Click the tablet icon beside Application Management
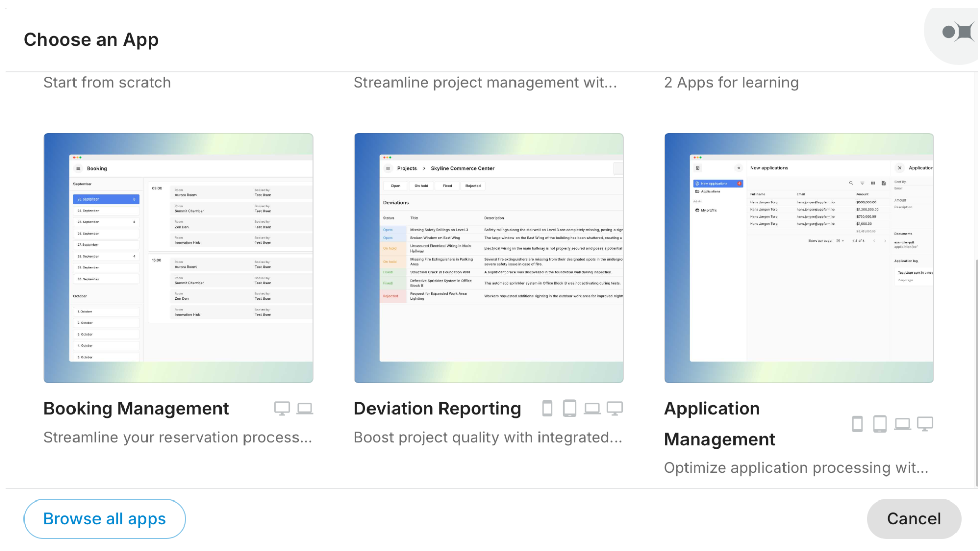The width and height of the screenshot is (980, 551). (x=880, y=423)
